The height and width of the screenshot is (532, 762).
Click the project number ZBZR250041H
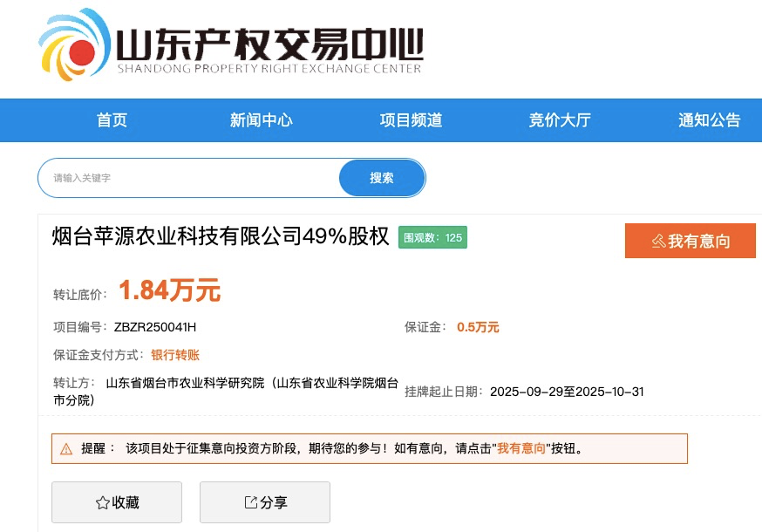click(x=157, y=327)
